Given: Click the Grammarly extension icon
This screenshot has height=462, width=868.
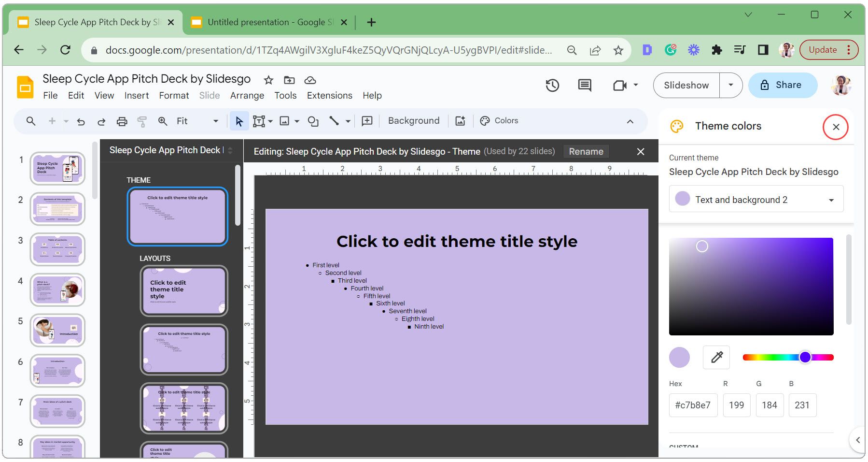Looking at the screenshot, I should (671, 49).
